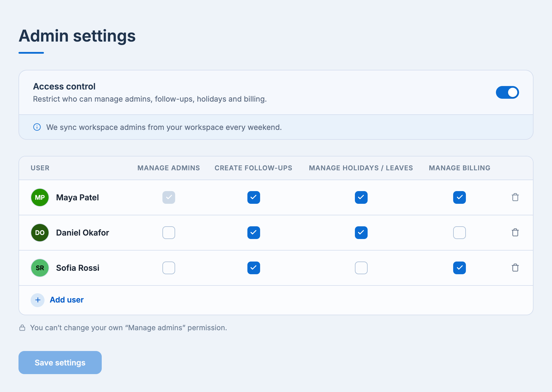The image size is (552, 392).
Task: Enable Manage billing for Daniel Okafor
Action: click(x=460, y=233)
